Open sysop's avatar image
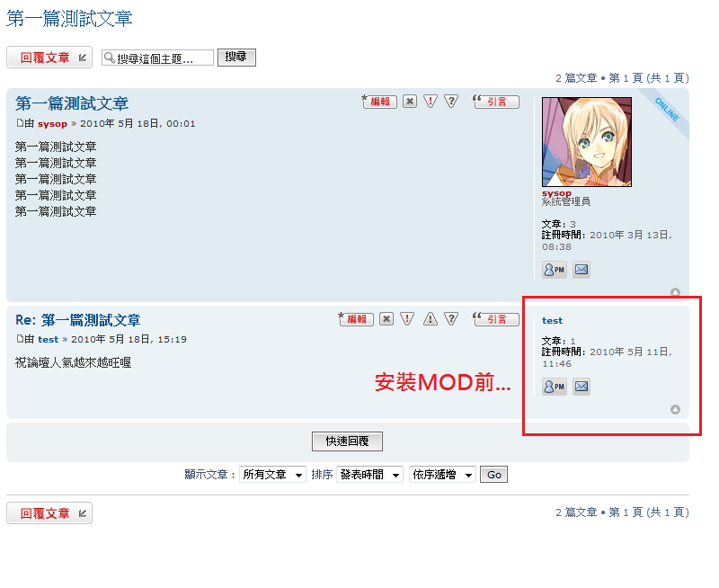Image resolution: width=719 pixels, height=588 pixels. (x=587, y=142)
